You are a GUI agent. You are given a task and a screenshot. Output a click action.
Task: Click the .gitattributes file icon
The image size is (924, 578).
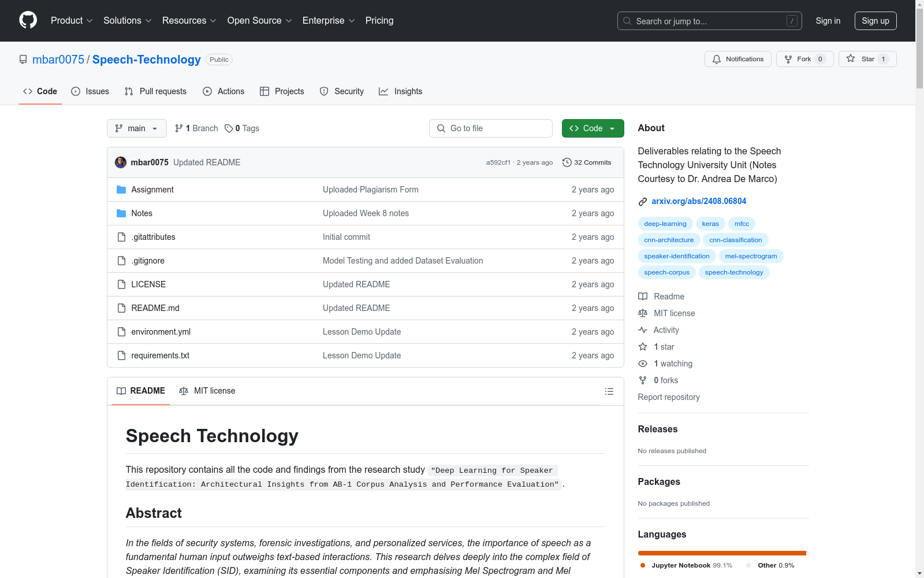(x=121, y=237)
